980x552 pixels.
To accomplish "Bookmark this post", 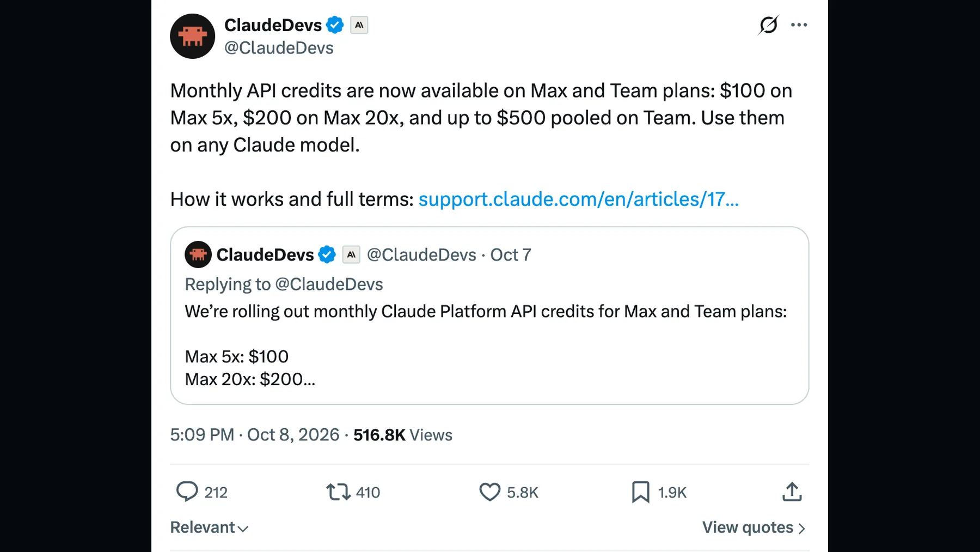I will (641, 492).
